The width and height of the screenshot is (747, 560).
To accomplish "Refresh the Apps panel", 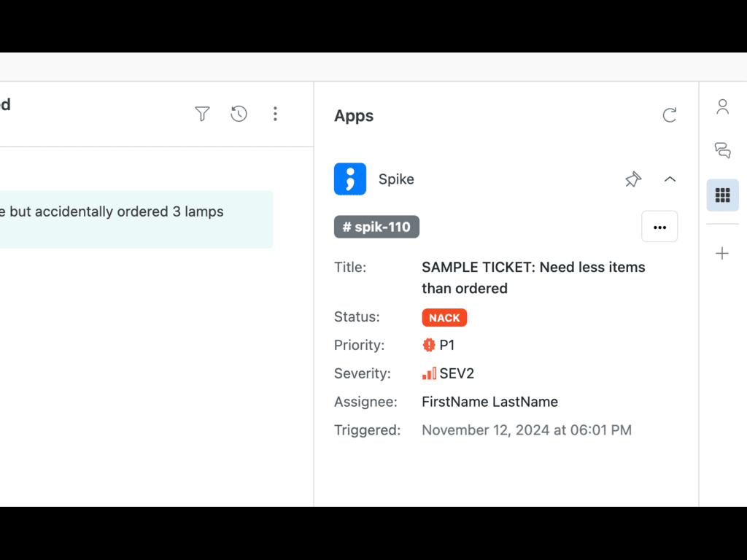I will click(669, 115).
